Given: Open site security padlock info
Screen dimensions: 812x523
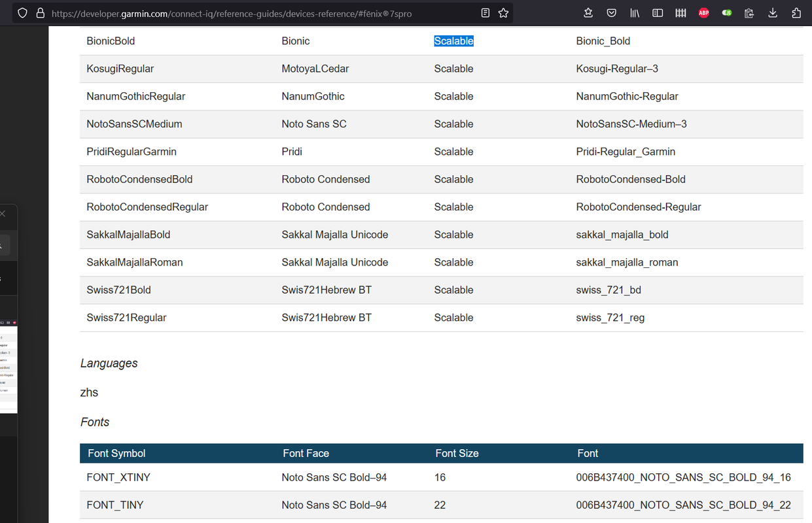Looking at the screenshot, I should click(x=41, y=13).
